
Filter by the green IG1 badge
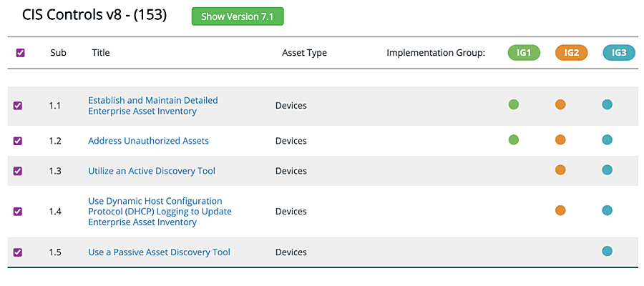524,53
